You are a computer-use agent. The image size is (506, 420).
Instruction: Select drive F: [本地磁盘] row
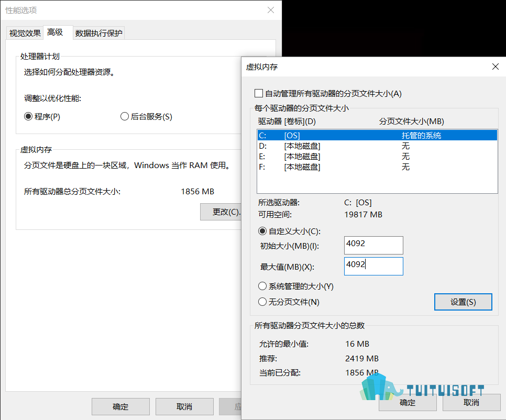(377, 167)
